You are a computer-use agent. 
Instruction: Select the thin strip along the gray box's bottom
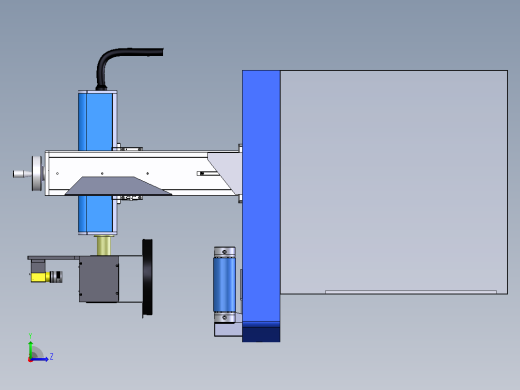click(x=411, y=292)
